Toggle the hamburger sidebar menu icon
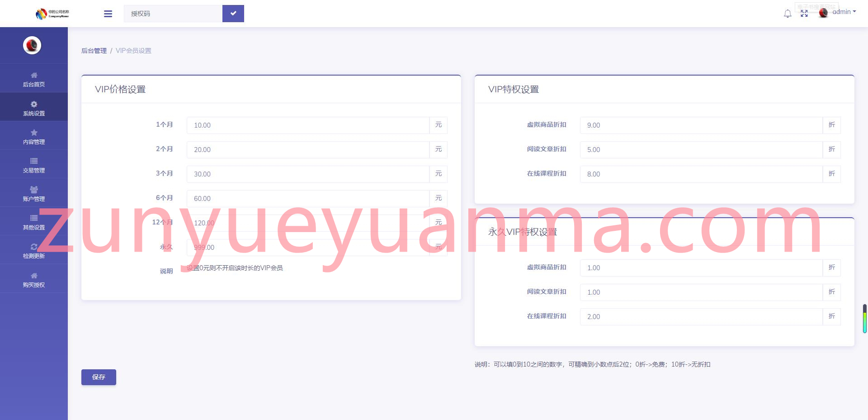The height and width of the screenshot is (420, 868). (108, 14)
